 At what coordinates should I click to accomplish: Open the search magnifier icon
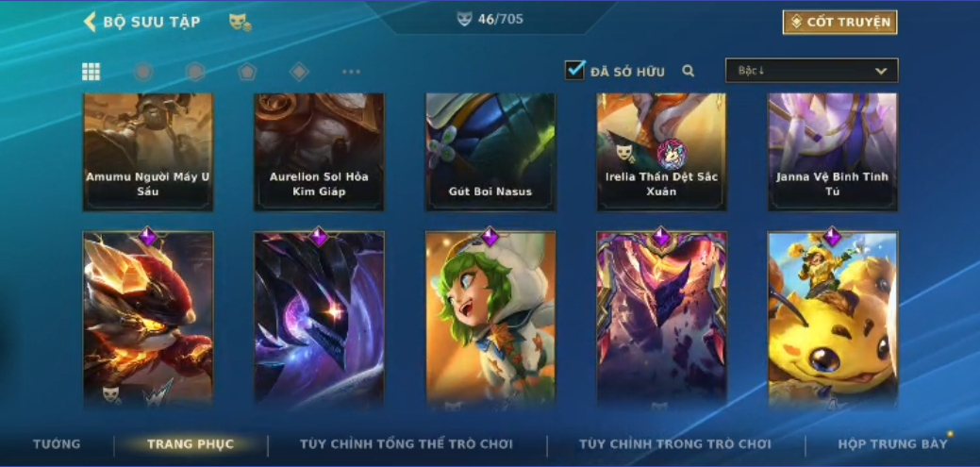pyautogui.click(x=689, y=72)
